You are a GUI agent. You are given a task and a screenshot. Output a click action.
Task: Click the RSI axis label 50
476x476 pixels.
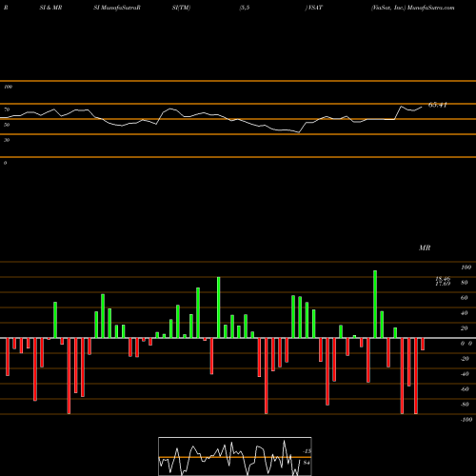coord(7,125)
